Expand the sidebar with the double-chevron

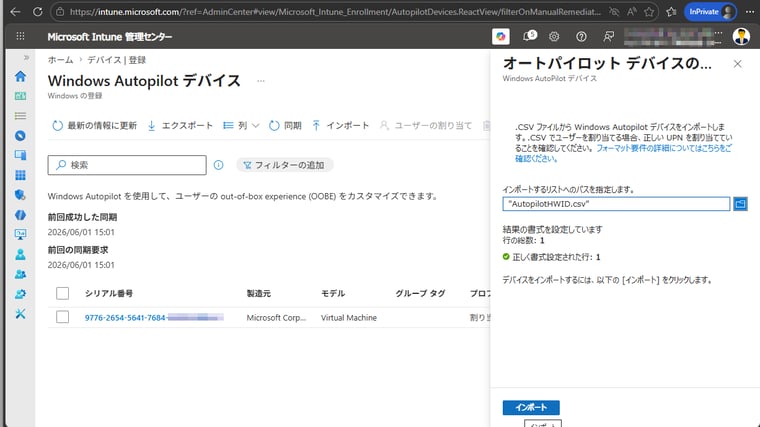(x=26, y=58)
